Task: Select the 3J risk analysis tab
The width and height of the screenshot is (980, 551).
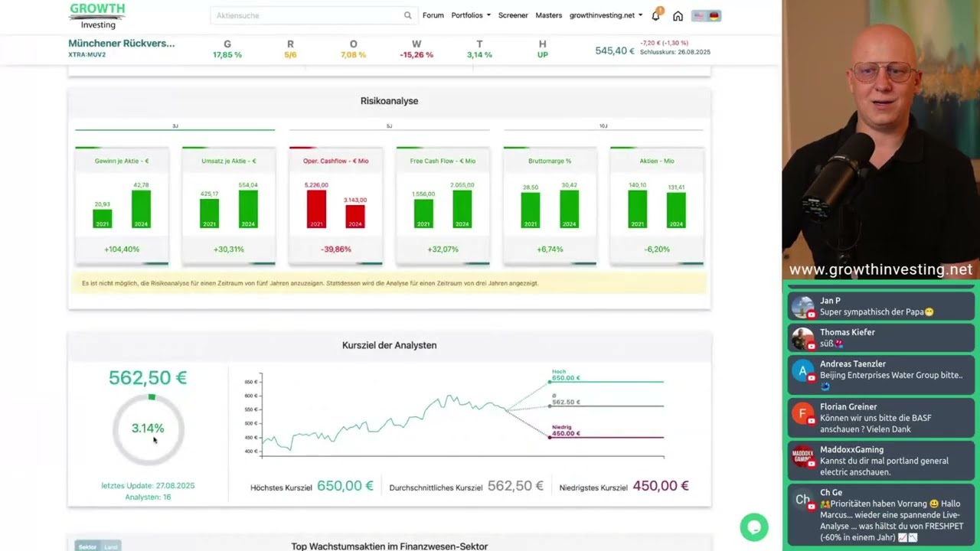Action: (175, 126)
